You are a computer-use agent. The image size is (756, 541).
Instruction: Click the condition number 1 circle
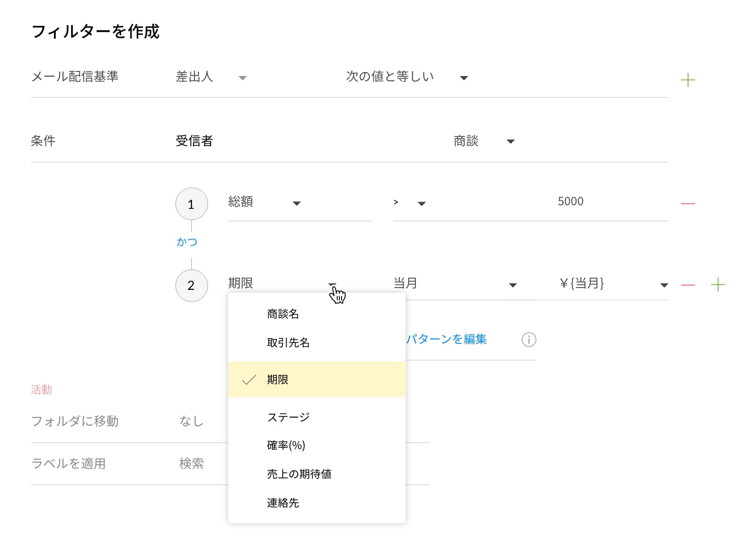191,204
